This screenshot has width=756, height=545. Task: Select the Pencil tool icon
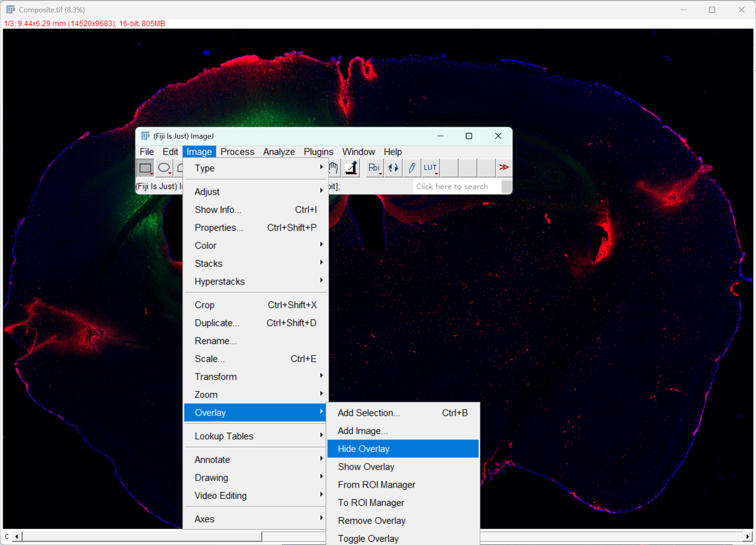[x=412, y=168]
